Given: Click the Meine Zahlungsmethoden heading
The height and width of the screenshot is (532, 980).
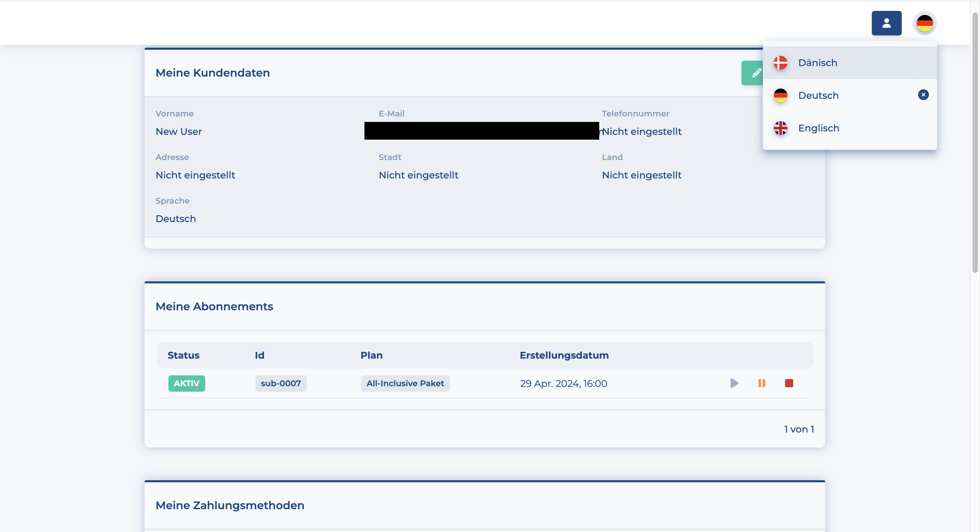Looking at the screenshot, I should tap(230, 505).
